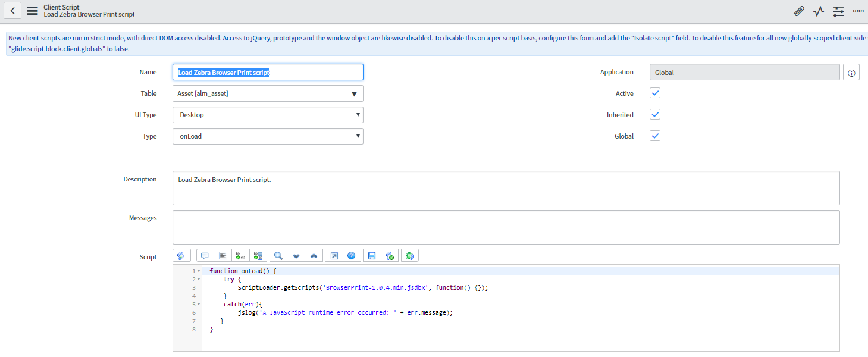Screen dimensions: 868x357
Task: Click the Replace All icon in script toolbar
Action: 258,255
